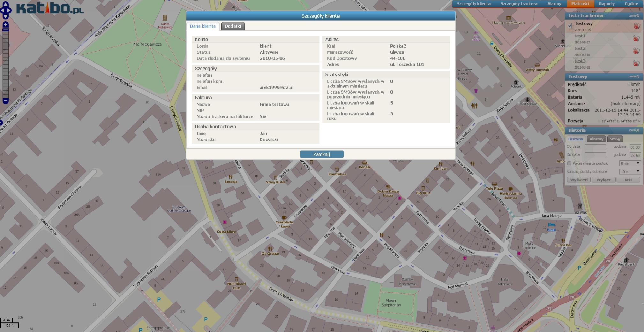Click the red locate icon for Testowy
Image resolution: width=644 pixels, height=332 pixels.
pyautogui.click(x=637, y=26)
